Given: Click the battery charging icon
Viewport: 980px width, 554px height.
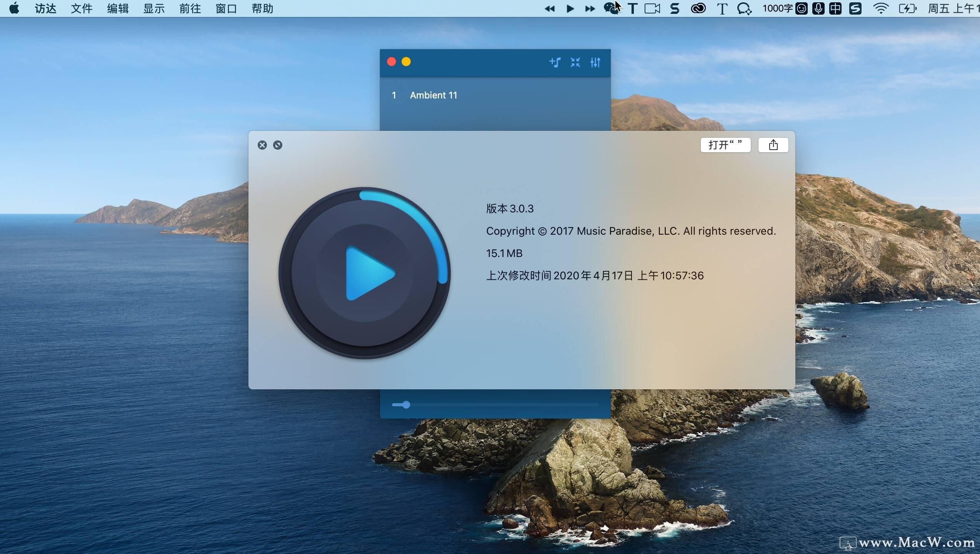Looking at the screenshot, I should 908,8.
